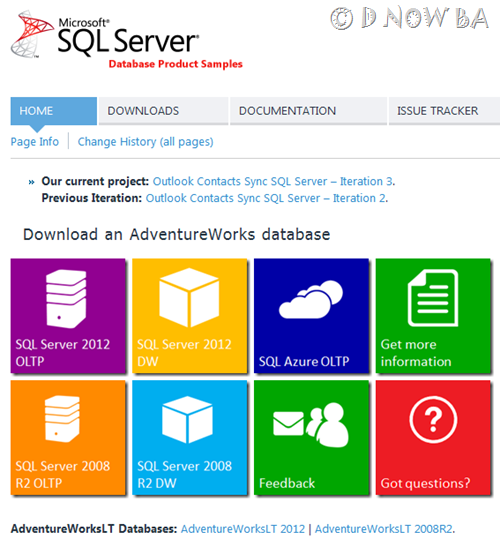This screenshot has width=500, height=539.
Task: Click the SQL Server 2008 R2 DW label
Action: point(185,474)
